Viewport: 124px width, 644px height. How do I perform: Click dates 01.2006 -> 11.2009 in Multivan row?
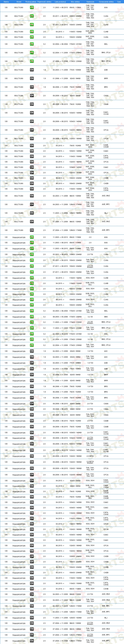60,78
